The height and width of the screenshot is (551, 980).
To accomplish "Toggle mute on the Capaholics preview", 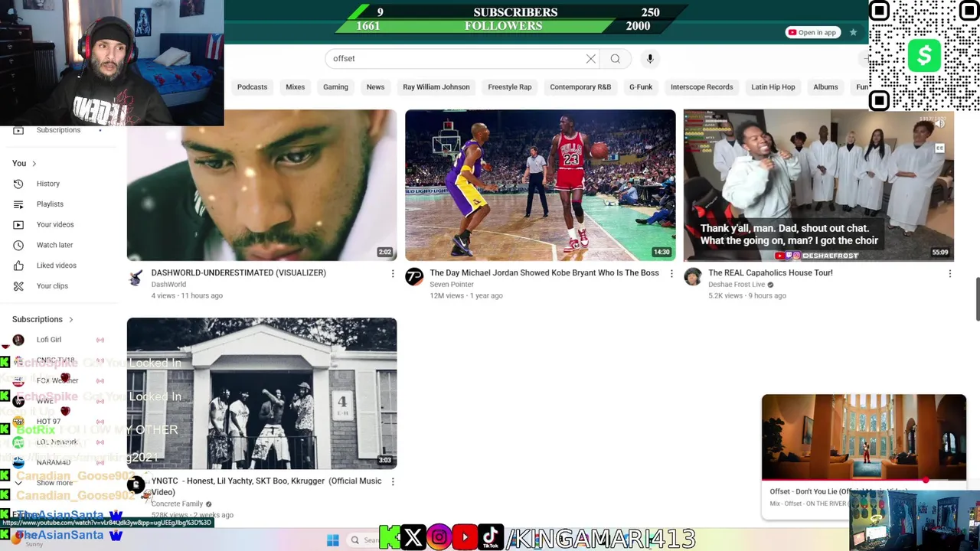I will click(x=939, y=124).
